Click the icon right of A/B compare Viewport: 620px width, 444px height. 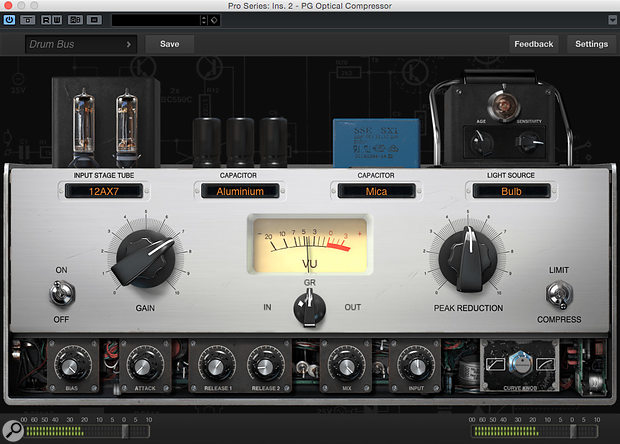[x=94, y=20]
